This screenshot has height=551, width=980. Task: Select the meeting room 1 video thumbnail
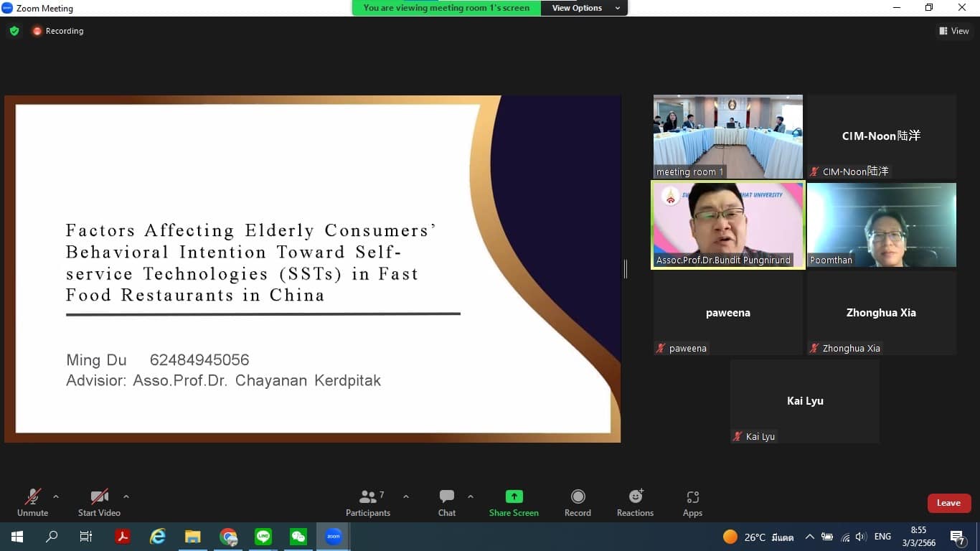727,136
